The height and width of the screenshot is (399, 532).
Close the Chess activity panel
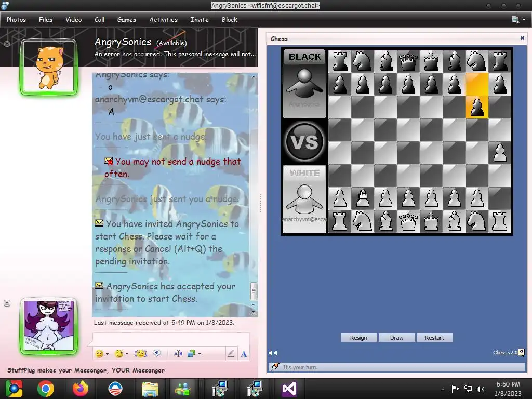[x=522, y=38]
